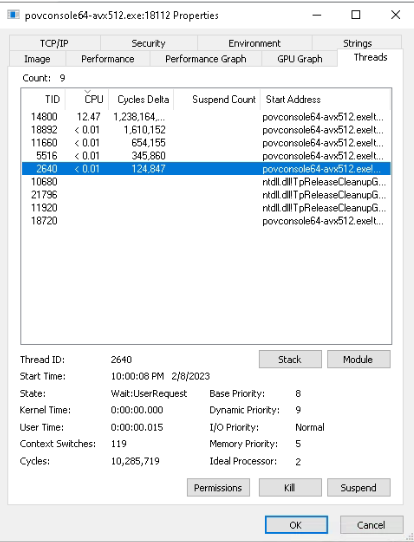Open the Image tab
This screenshot has height=542, width=414.
coord(37,59)
